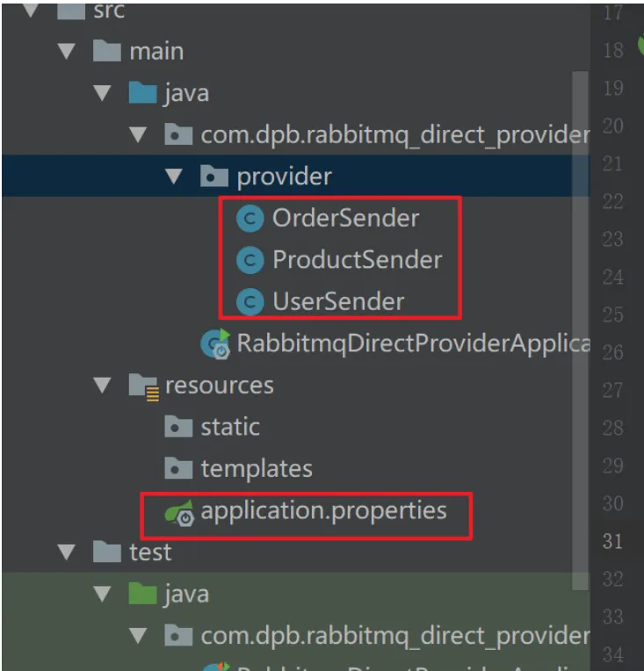The height and width of the screenshot is (671, 644).
Task: Collapse the provider package arrow
Action: coord(174,177)
